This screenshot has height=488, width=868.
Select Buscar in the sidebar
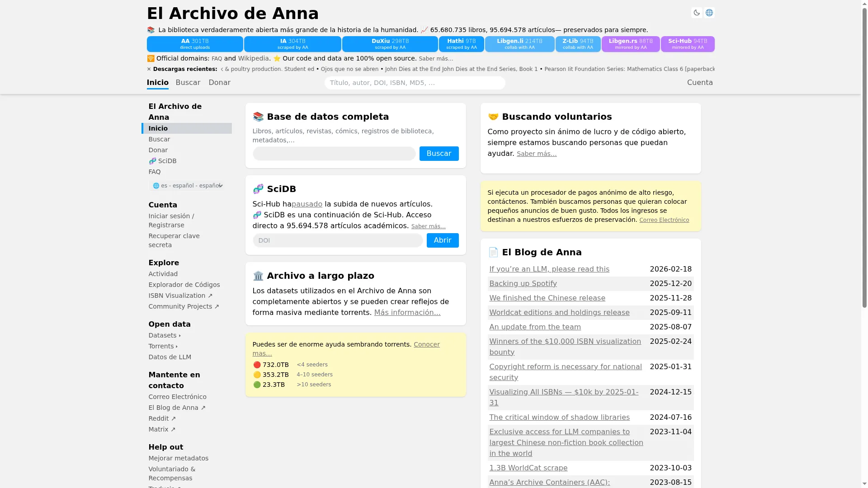tap(159, 139)
